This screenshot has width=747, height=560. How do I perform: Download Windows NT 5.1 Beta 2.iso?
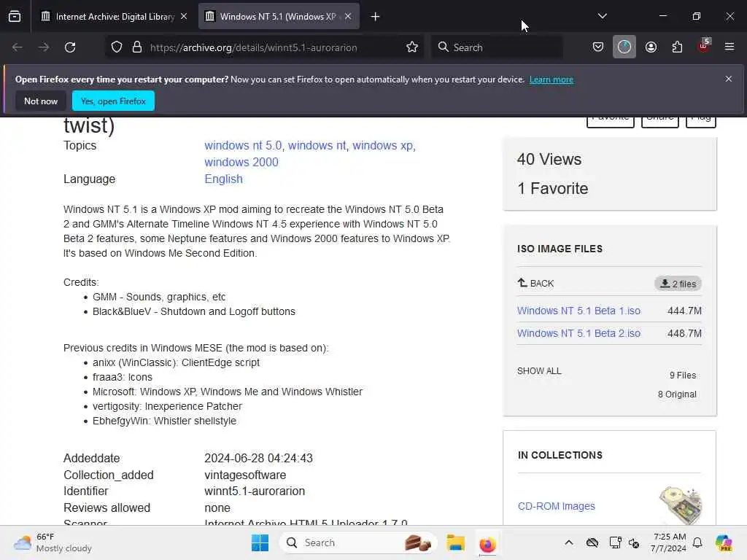point(578,333)
